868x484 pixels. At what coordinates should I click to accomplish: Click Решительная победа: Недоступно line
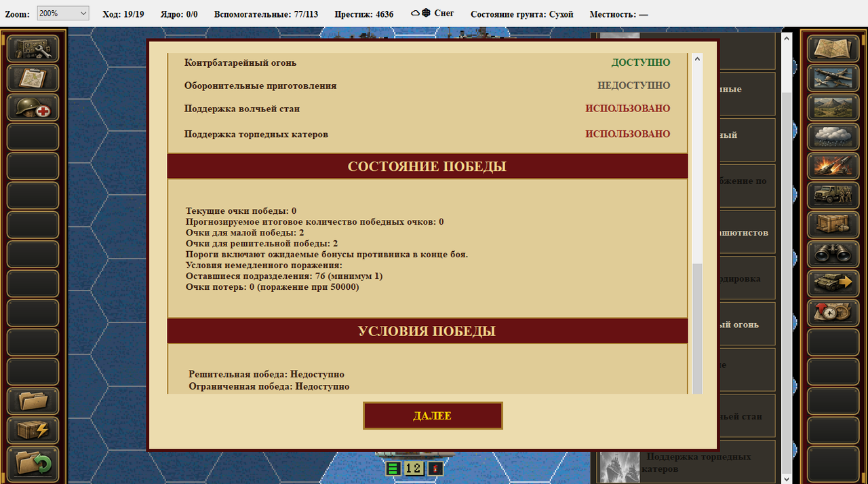click(267, 375)
